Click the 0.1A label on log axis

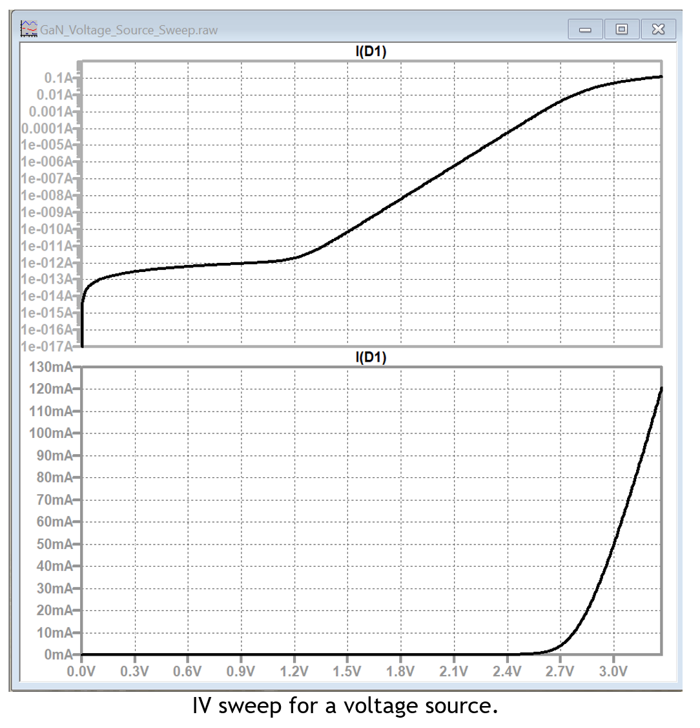point(59,78)
